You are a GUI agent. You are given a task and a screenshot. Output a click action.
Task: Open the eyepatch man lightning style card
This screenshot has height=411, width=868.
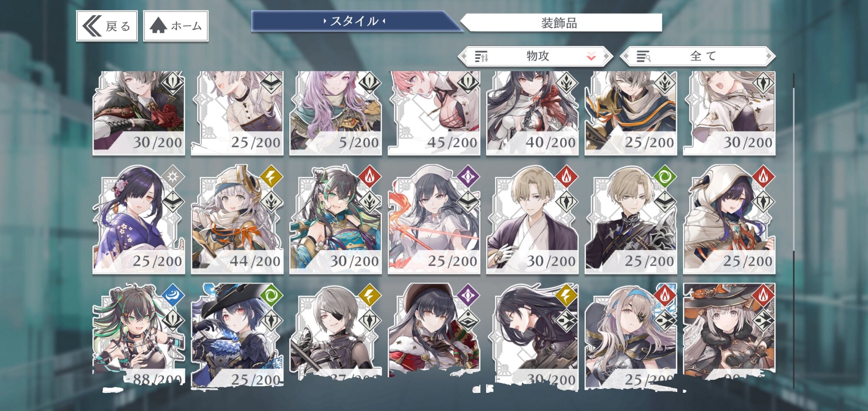click(x=335, y=332)
